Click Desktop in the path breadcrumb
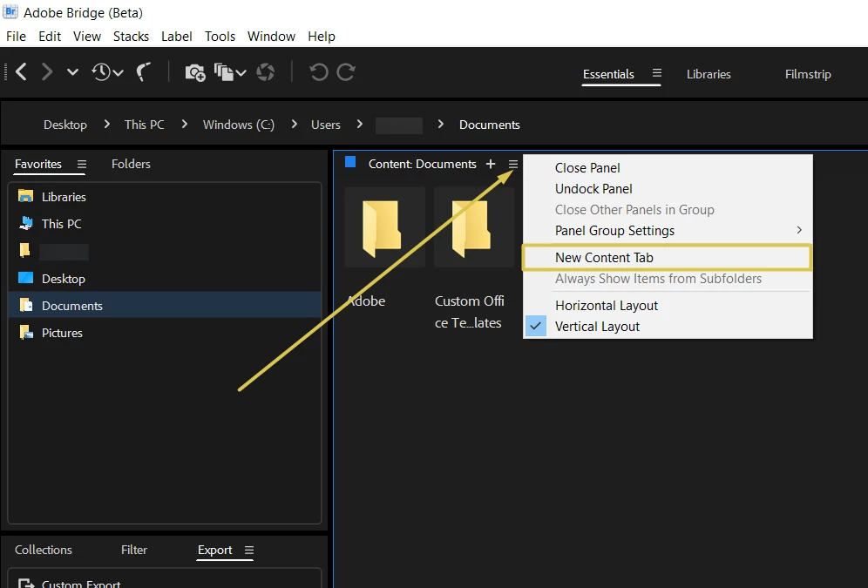 pyautogui.click(x=65, y=125)
